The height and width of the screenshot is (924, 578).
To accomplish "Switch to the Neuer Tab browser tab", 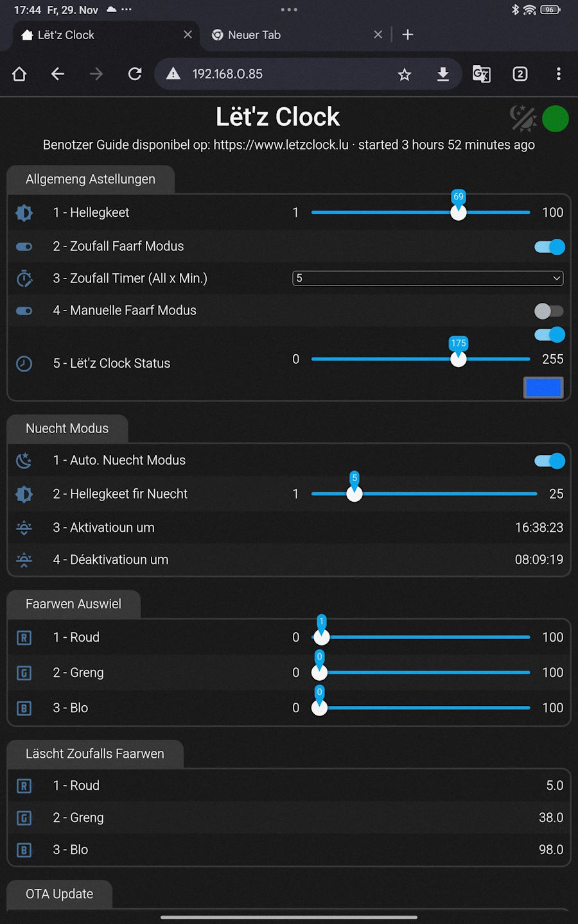I will click(289, 35).
